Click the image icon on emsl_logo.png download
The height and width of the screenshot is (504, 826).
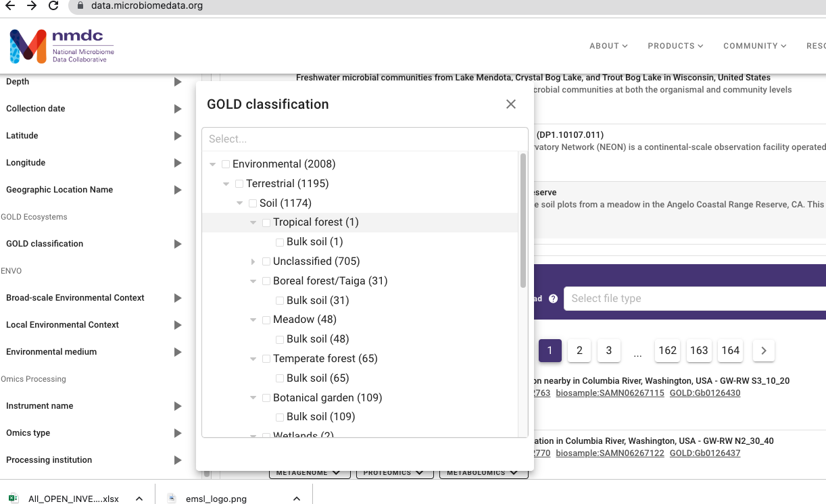click(x=171, y=499)
